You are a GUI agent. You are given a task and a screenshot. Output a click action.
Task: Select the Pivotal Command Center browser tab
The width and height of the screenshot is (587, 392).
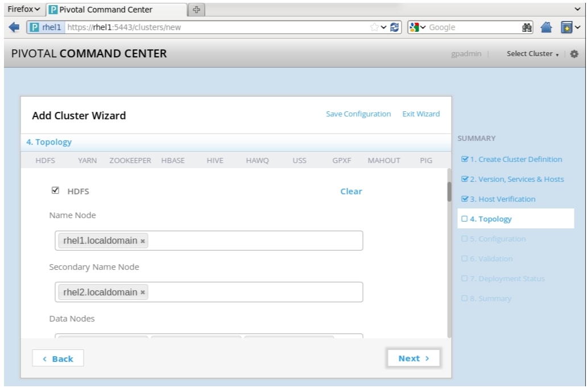[x=117, y=9]
